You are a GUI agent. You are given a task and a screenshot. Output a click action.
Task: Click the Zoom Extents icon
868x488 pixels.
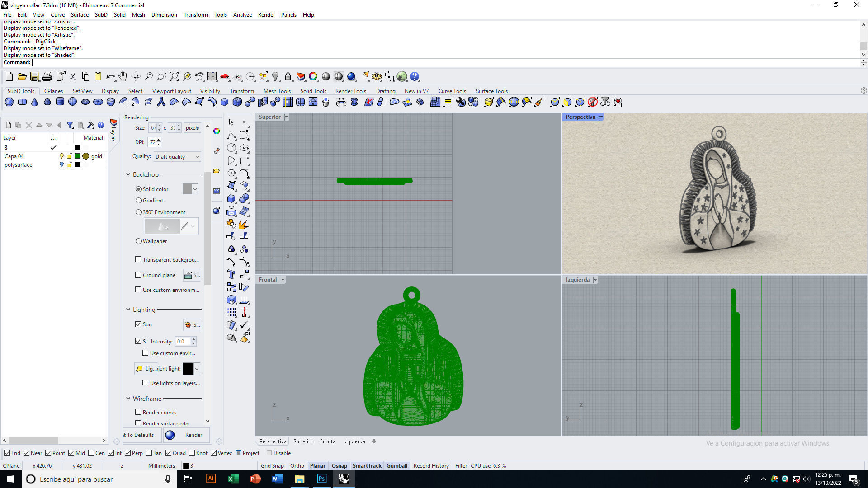(x=174, y=76)
